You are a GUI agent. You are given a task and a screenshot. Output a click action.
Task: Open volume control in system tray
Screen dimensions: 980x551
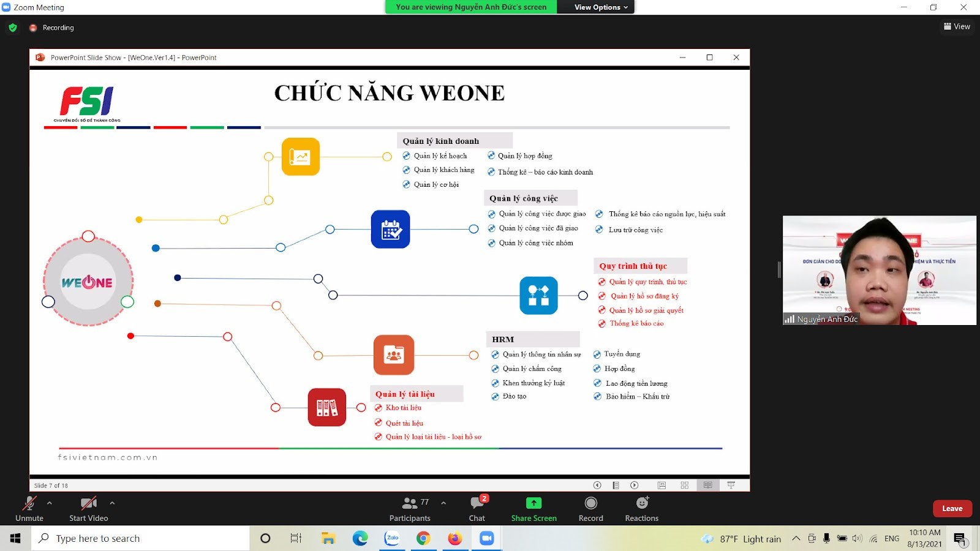(857, 538)
